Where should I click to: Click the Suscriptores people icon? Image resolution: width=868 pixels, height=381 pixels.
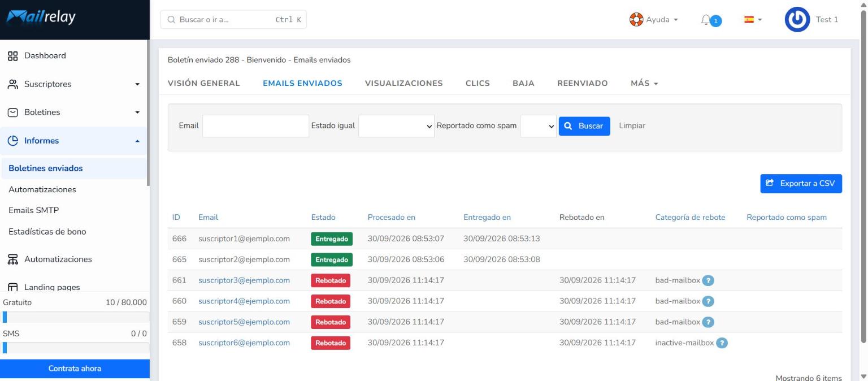12,84
